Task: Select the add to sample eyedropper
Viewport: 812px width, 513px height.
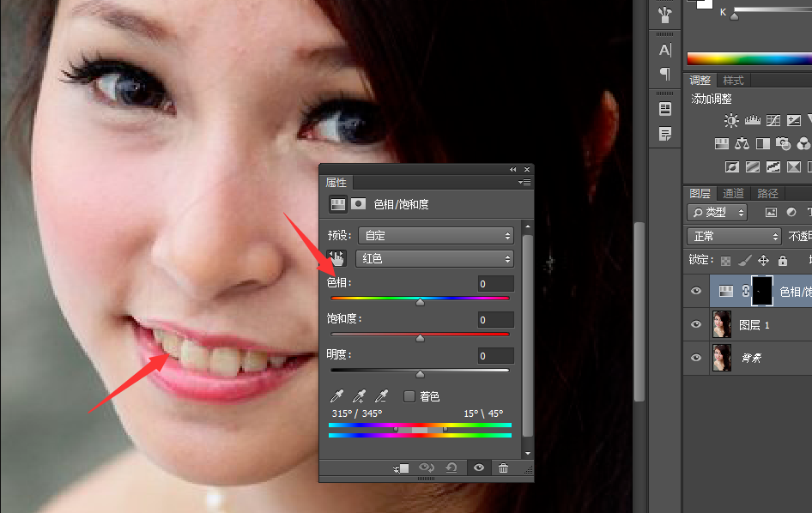Action: pos(360,396)
